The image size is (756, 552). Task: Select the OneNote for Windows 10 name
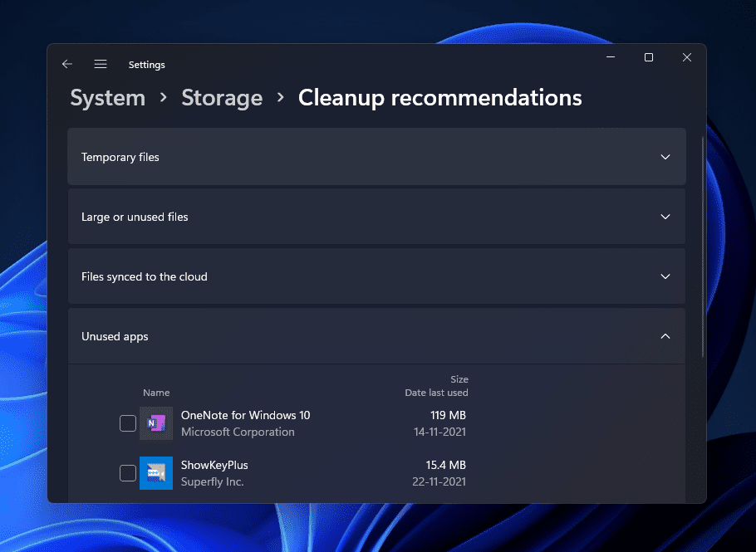pos(245,415)
